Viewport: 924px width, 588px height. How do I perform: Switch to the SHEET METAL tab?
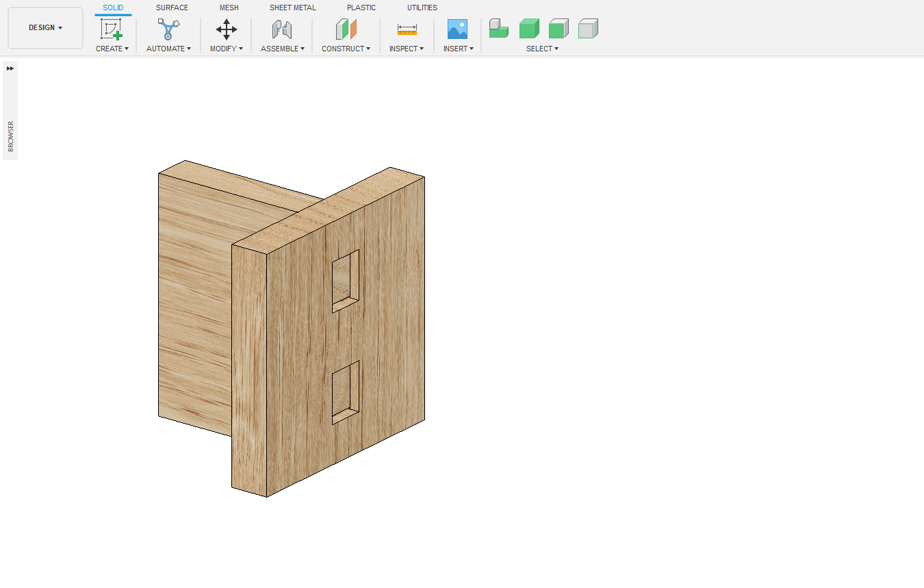click(292, 8)
